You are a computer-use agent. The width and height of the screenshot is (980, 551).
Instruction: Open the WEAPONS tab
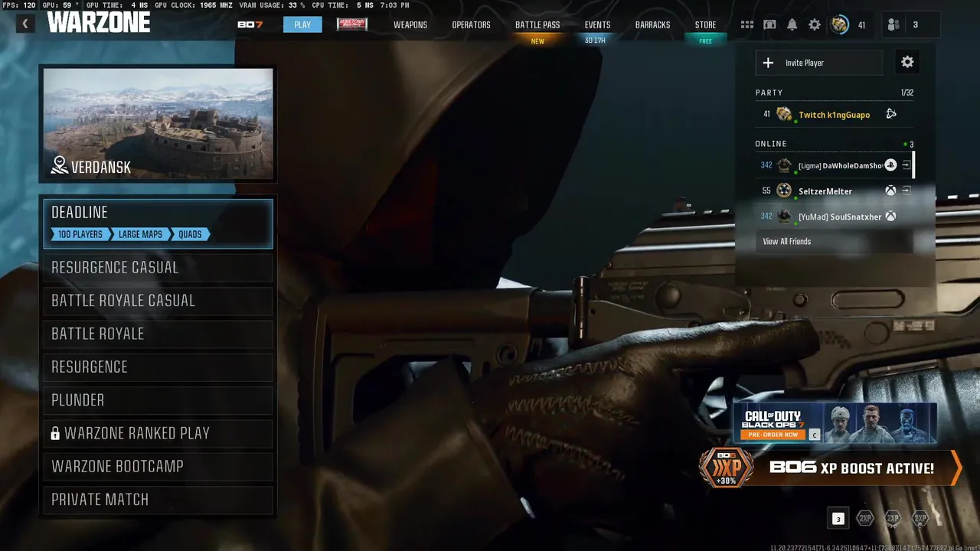point(410,24)
